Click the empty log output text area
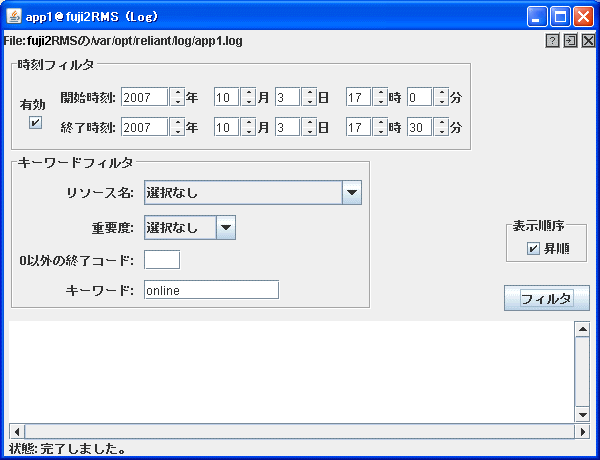The width and height of the screenshot is (600, 460). pos(292,372)
